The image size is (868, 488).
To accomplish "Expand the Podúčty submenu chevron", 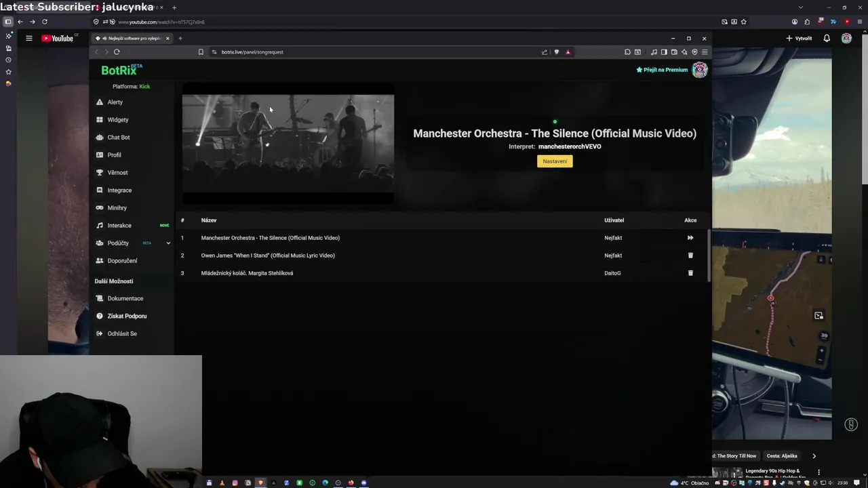I will pyautogui.click(x=168, y=243).
